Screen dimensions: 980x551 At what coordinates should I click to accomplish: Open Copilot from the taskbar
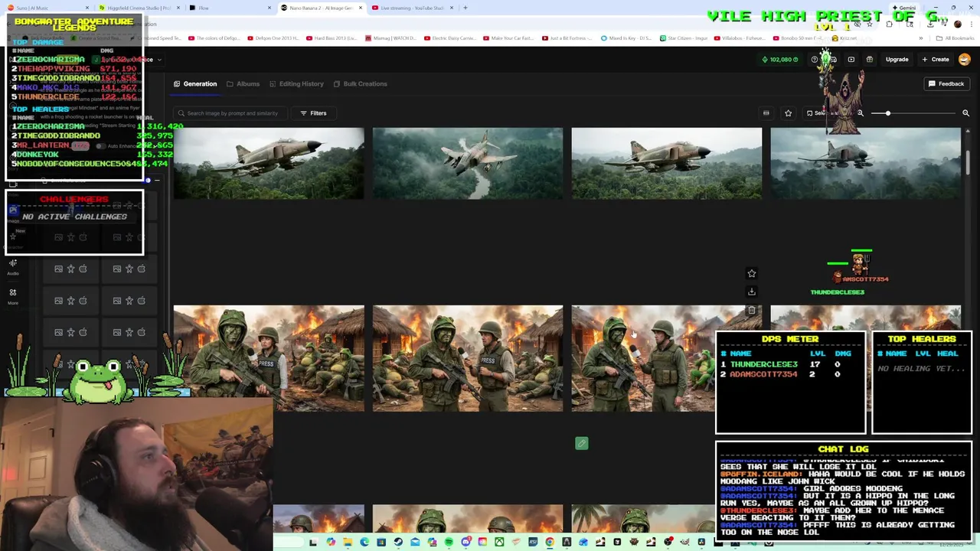click(331, 542)
